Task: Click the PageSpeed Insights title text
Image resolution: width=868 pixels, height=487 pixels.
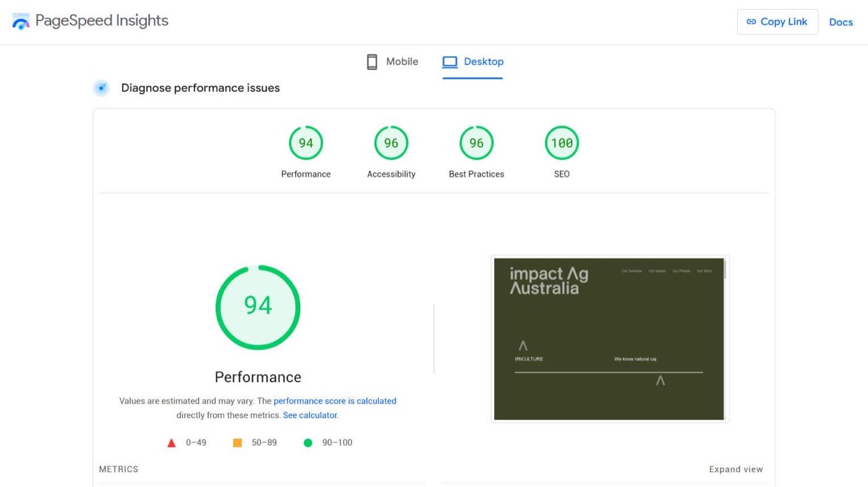Action: 102,20
